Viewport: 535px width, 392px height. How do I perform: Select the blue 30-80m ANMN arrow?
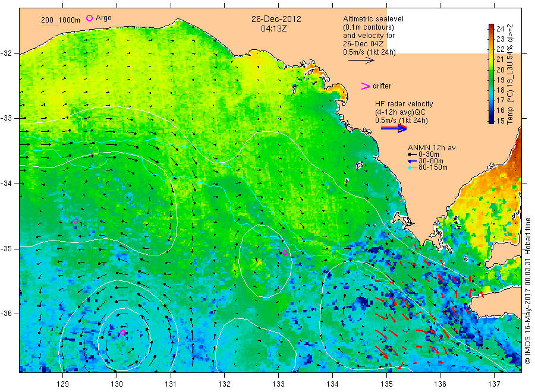click(x=412, y=161)
